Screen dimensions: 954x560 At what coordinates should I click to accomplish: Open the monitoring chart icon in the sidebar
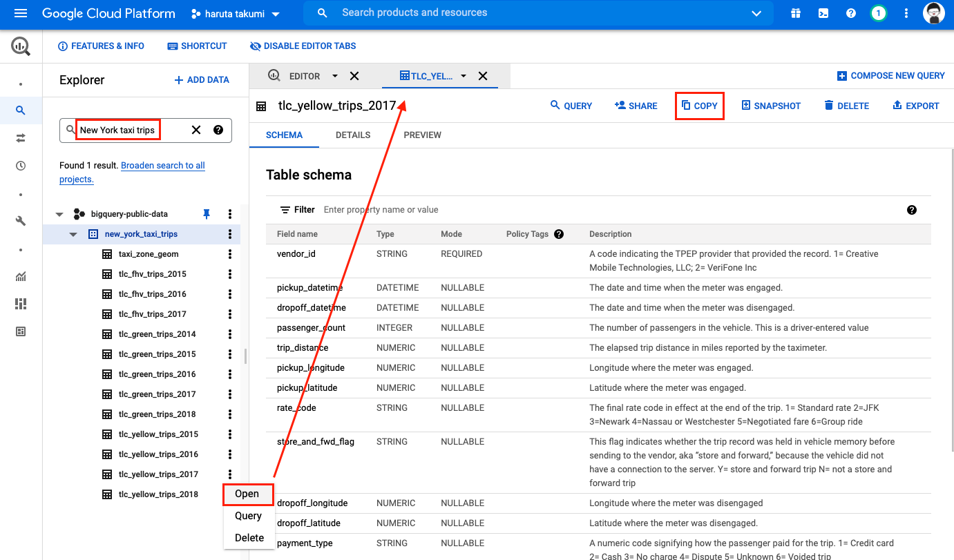[20, 276]
